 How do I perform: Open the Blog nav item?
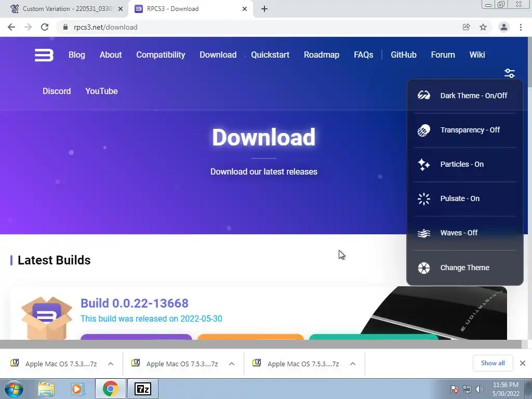pos(77,55)
